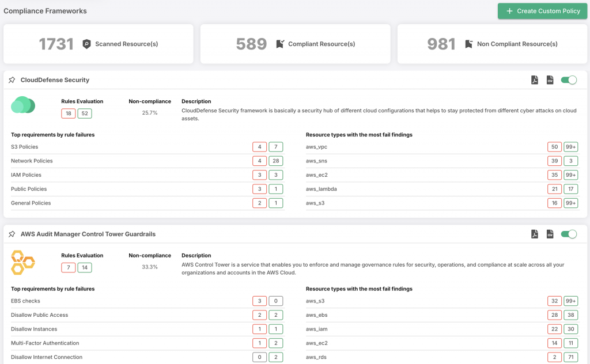Click failed count badge for aws_vpc
This screenshot has height=364, width=590.
(554, 147)
